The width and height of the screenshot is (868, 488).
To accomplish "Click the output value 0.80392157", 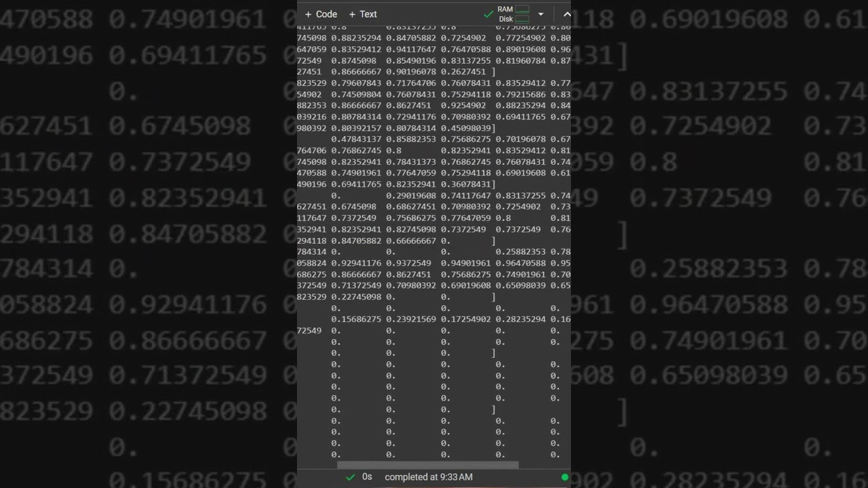I will (356, 128).
